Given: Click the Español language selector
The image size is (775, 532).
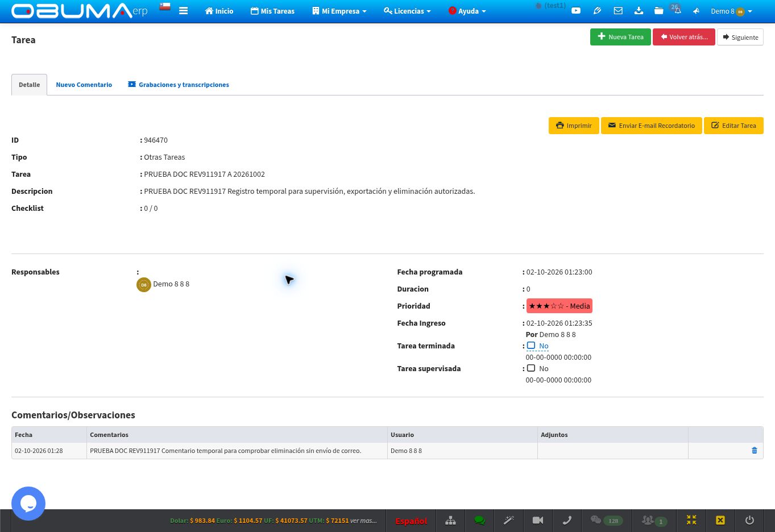Looking at the screenshot, I should click(411, 521).
